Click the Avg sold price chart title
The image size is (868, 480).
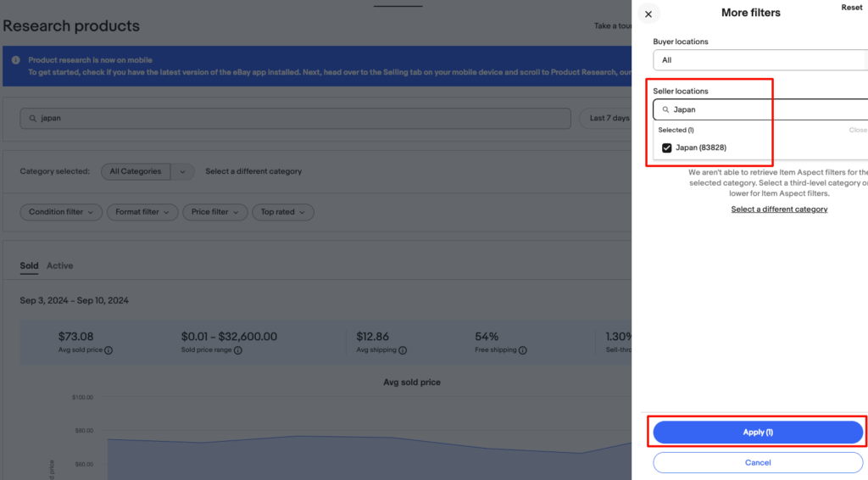click(x=412, y=382)
